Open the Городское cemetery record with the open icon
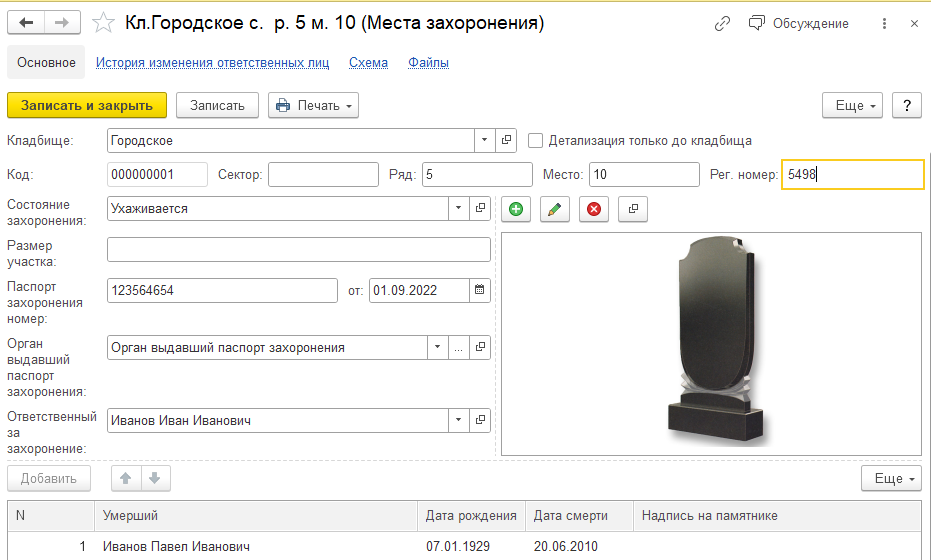 pos(506,141)
